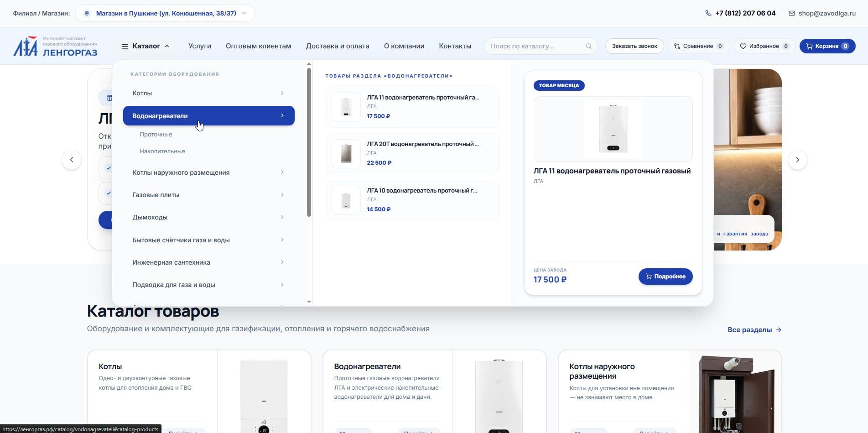Expand the Дымоходы category
The height and width of the screenshot is (433, 868).
click(x=208, y=217)
